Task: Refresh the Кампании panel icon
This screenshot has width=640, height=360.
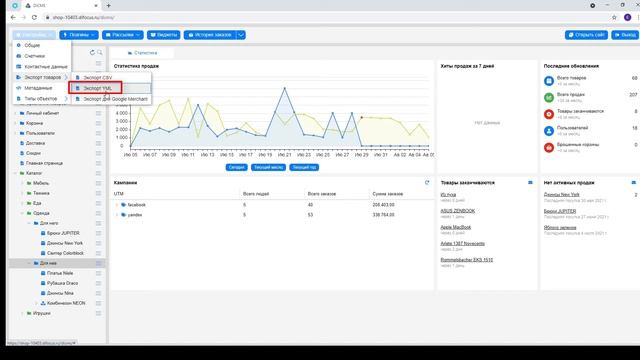Action: 427,183
